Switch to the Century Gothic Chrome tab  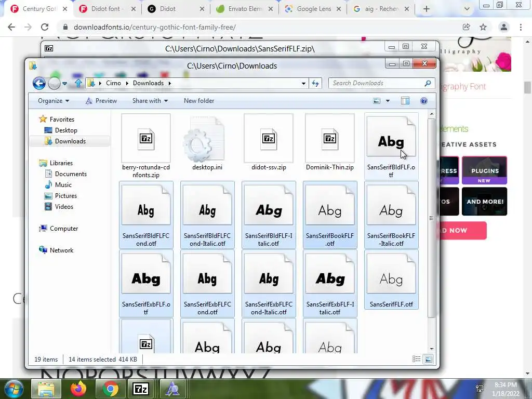pos(38,9)
